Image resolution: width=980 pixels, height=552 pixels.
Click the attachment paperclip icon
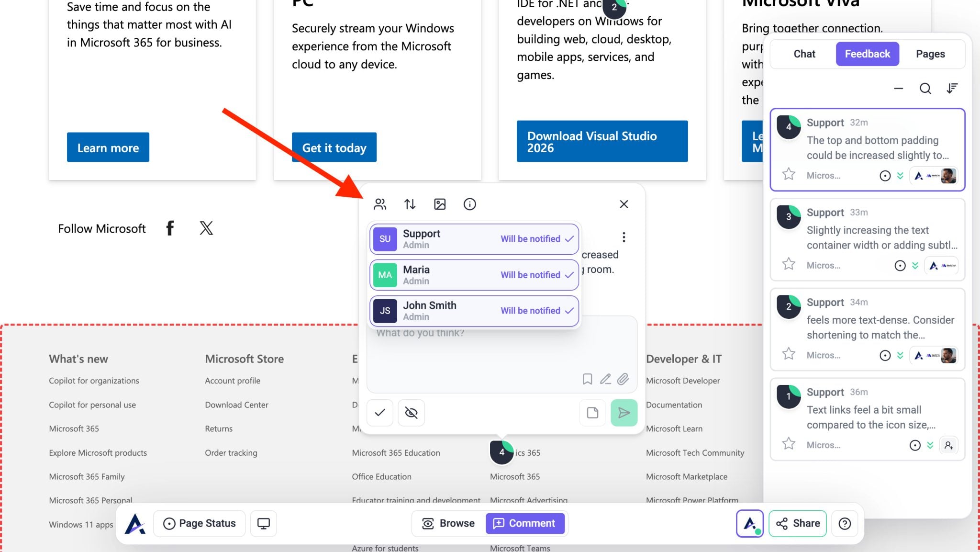click(x=623, y=379)
